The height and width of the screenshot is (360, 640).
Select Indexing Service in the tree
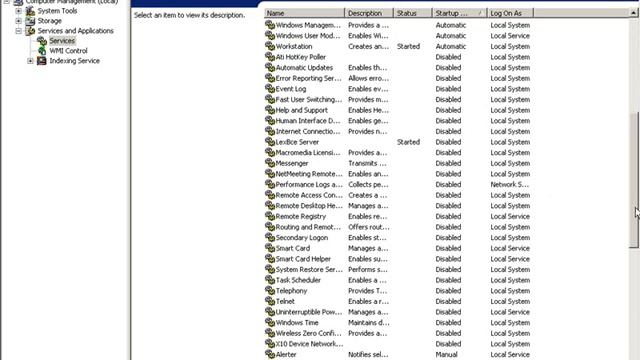click(x=74, y=60)
